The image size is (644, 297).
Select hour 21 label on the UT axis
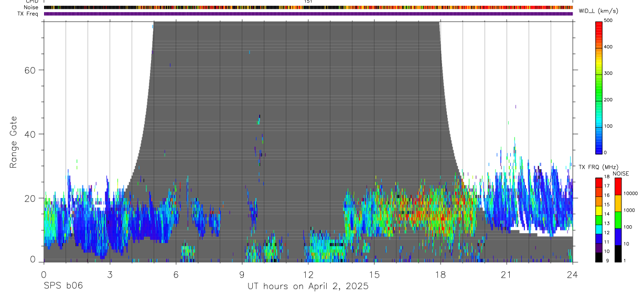(507, 274)
